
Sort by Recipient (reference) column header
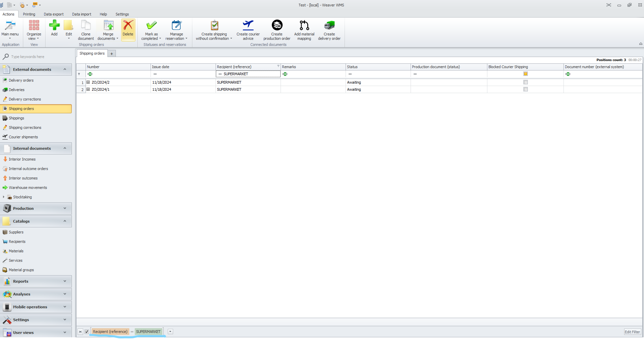[x=248, y=67]
